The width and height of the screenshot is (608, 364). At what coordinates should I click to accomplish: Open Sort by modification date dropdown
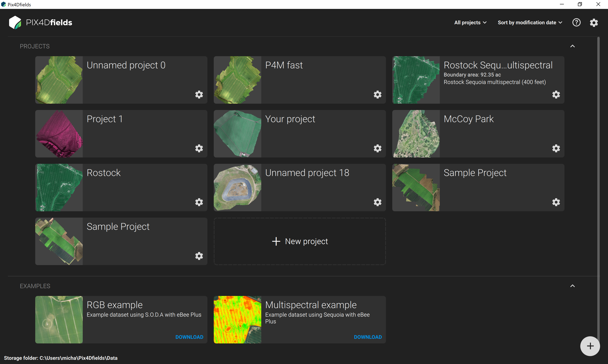coord(530,23)
